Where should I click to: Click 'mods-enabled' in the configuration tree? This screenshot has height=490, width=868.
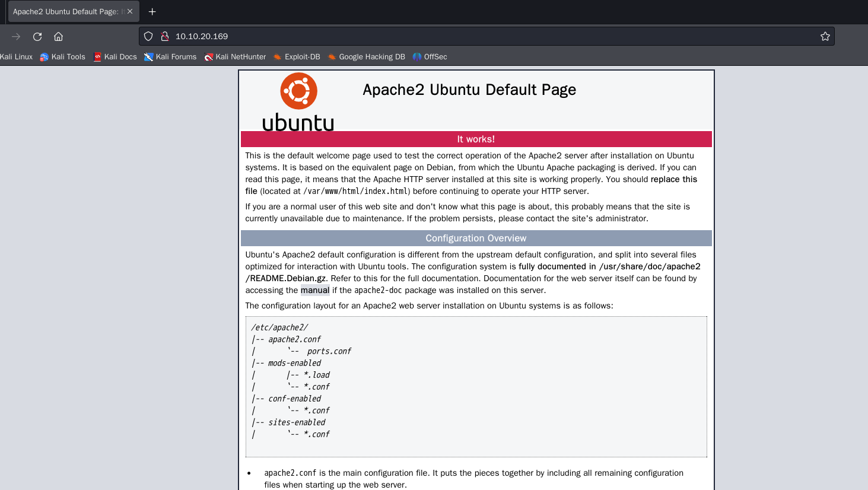pyautogui.click(x=294, y=363)
